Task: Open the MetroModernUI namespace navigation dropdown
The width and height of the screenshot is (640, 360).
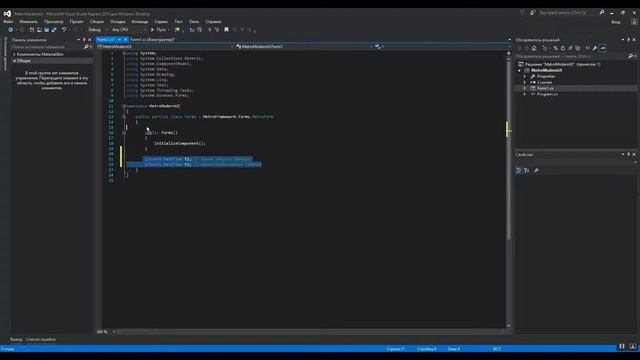Action: point(165,47)
